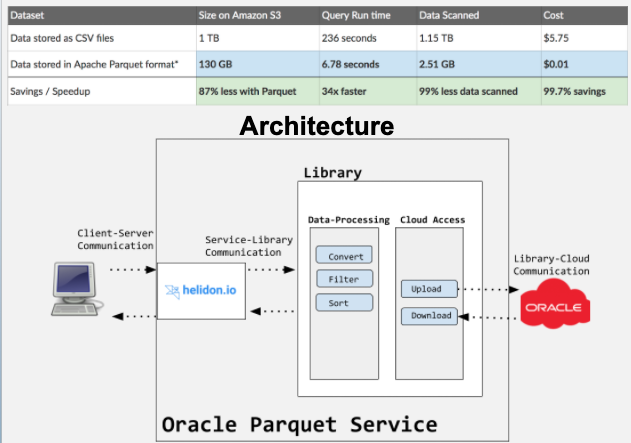Screen dimensions: 631x443
Task: Select the 236 seconds cell
Action: pos(368,38)
